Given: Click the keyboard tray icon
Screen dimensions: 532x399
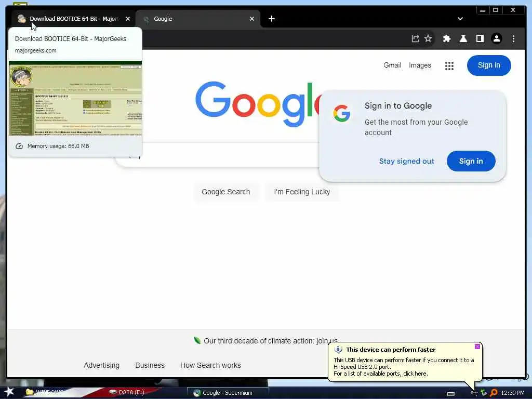Looking at the screenshot, I should (x=451, y=393).
